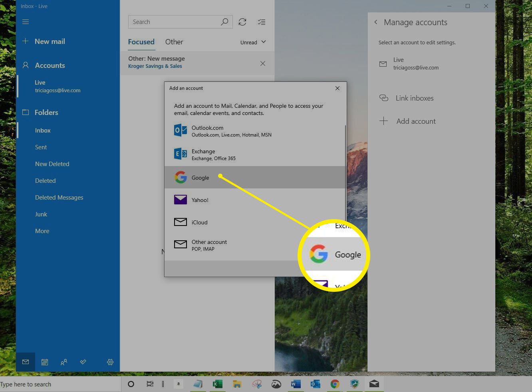532x392 pixels.
Task: Switch to the Other tab
Action: [174, 42]
